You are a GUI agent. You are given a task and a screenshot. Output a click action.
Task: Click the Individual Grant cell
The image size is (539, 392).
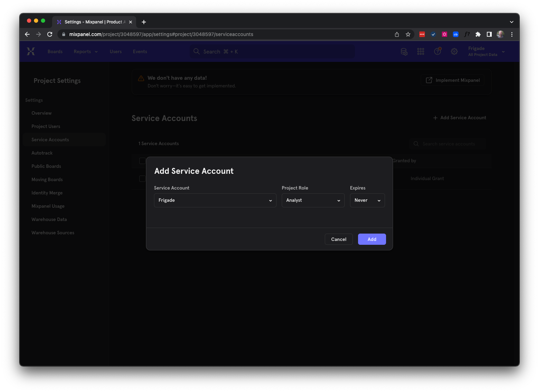pos(427,179)
